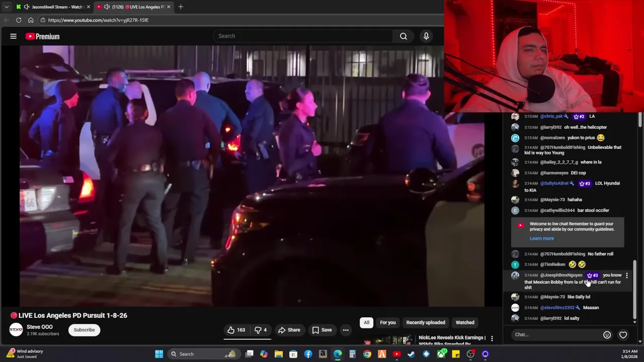This screenshot has height=362, width=644.
Task: Share the live video
Action: coord(289,330)
